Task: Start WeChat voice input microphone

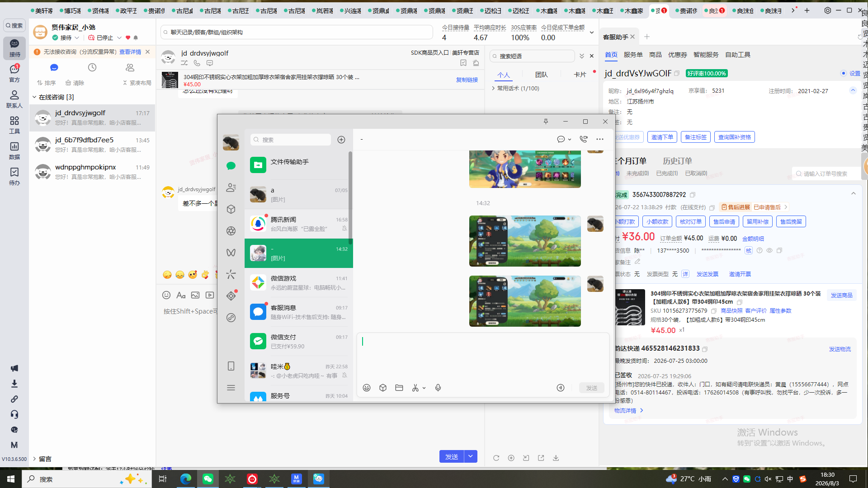Action: click(x=438, y=388)
